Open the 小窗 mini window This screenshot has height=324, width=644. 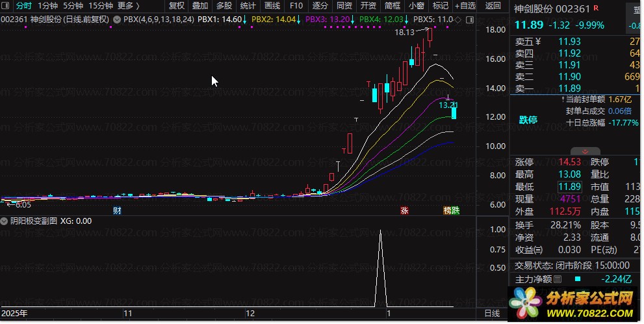coord(417,6)
